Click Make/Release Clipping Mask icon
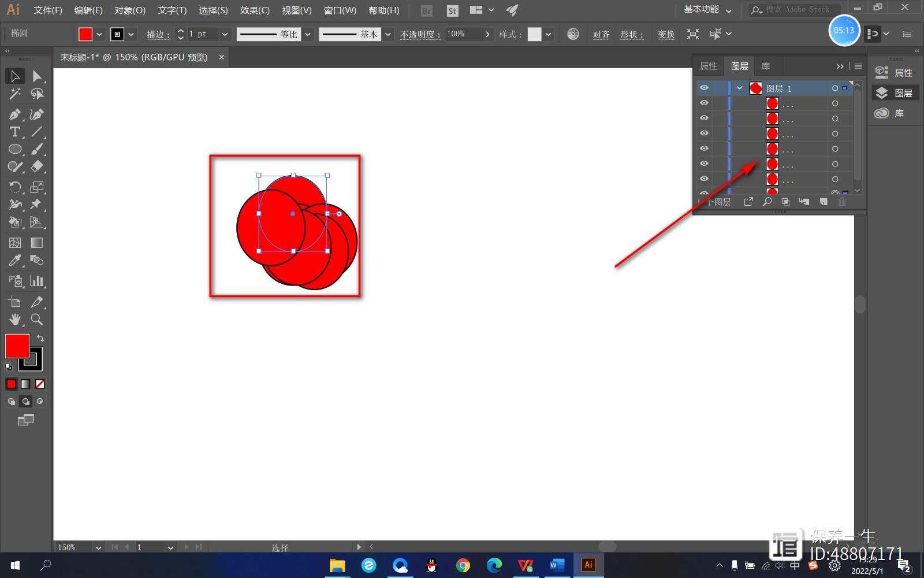The height and width of the screenshot is (578, 924). pos(785,202)
